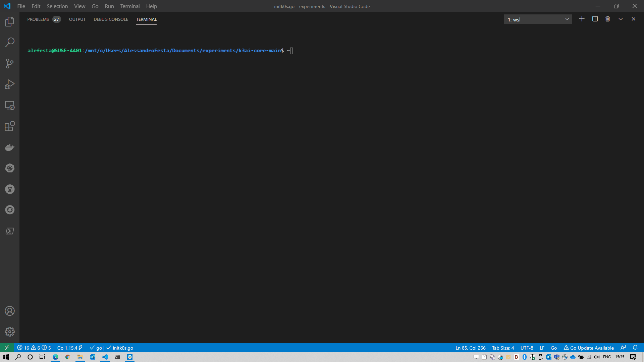This screenshot has width=644, height=362.
Task: Switch to the PROBLEMS tab
Action: (x=38, y=19)
